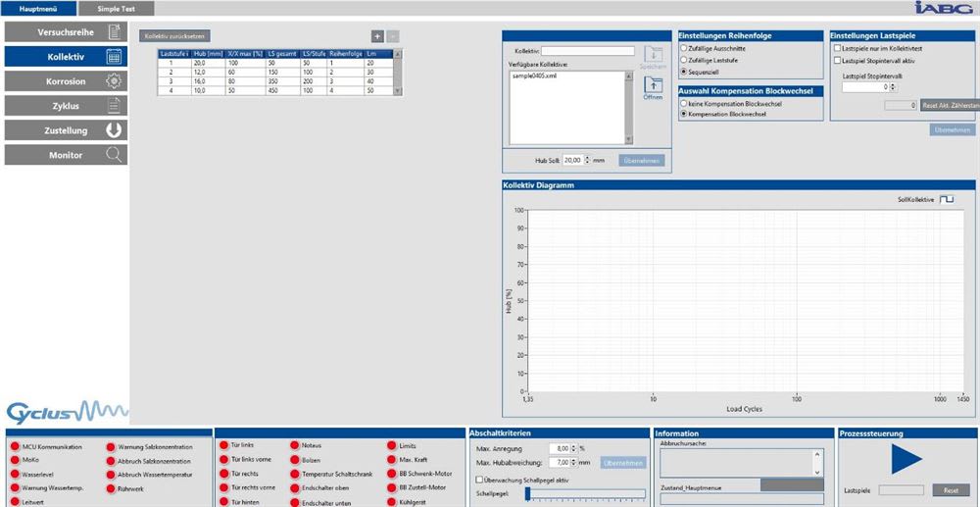The image size is (980, 507).
Task: Open the Monitor view
Action: click(66, 155)
